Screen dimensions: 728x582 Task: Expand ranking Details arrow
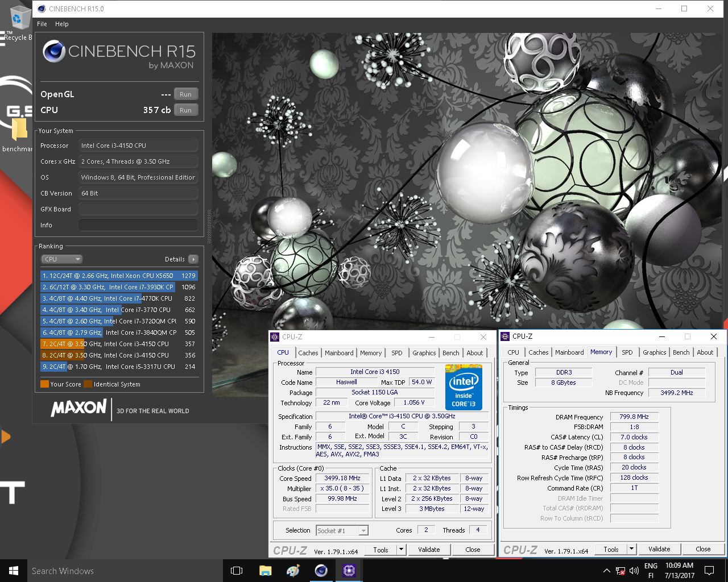coord(193,259)
